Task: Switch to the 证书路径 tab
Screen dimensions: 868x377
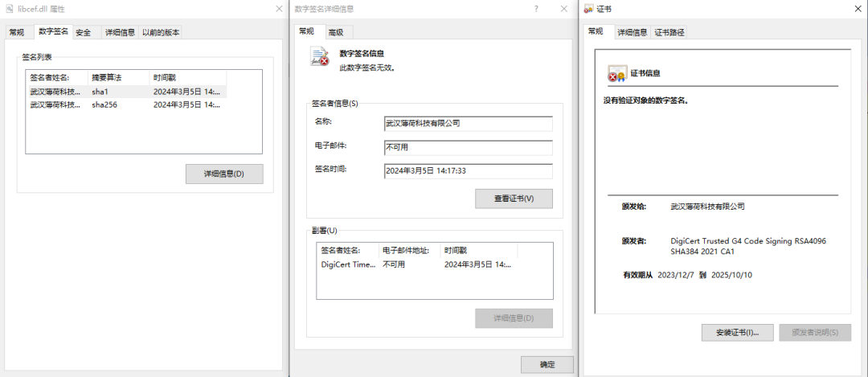Action: pos(669,32)
